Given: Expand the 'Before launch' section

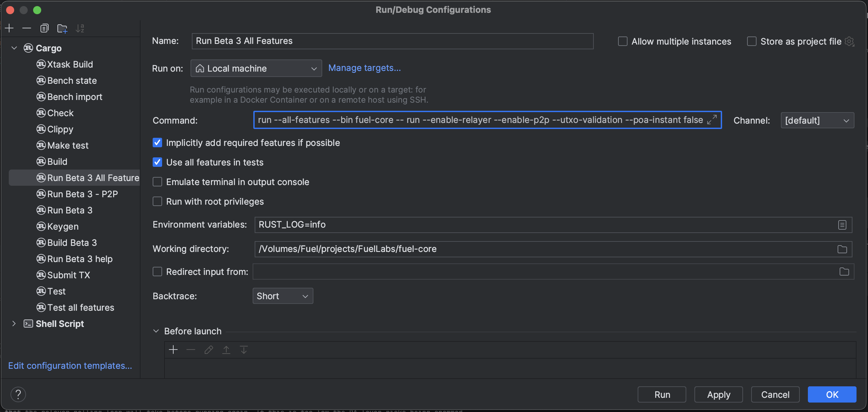Looking at the screenshot, I should 157,331.
